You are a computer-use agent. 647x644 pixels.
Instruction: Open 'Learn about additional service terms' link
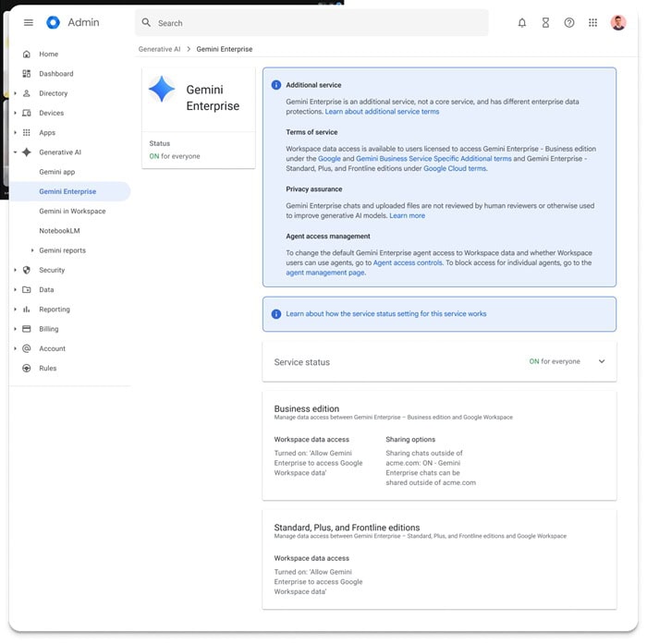382,112
